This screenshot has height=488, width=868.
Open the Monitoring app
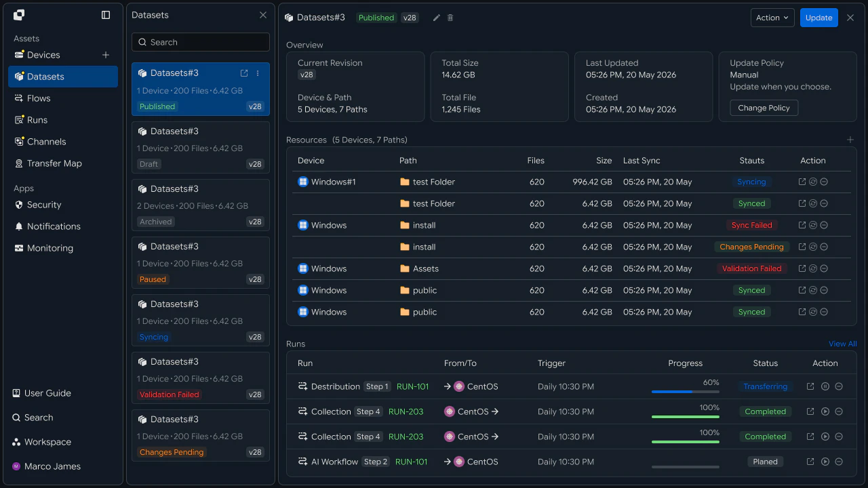pos(50,248)
